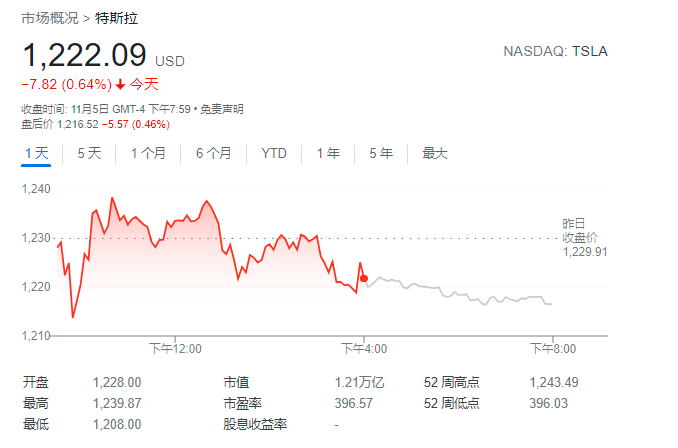Click the 特斯拉 breadcrumb title

[115, 17]
